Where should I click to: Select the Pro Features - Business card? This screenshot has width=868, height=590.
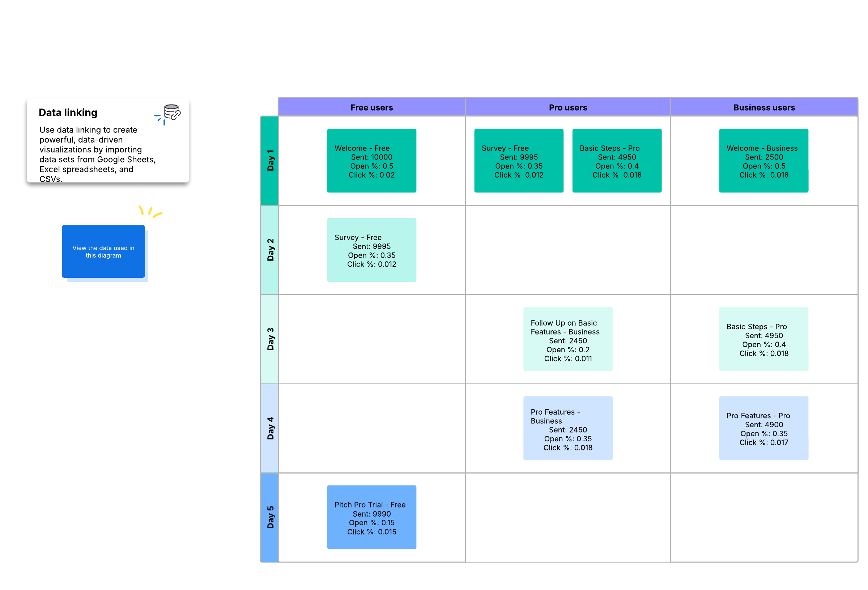pos(568,428)
